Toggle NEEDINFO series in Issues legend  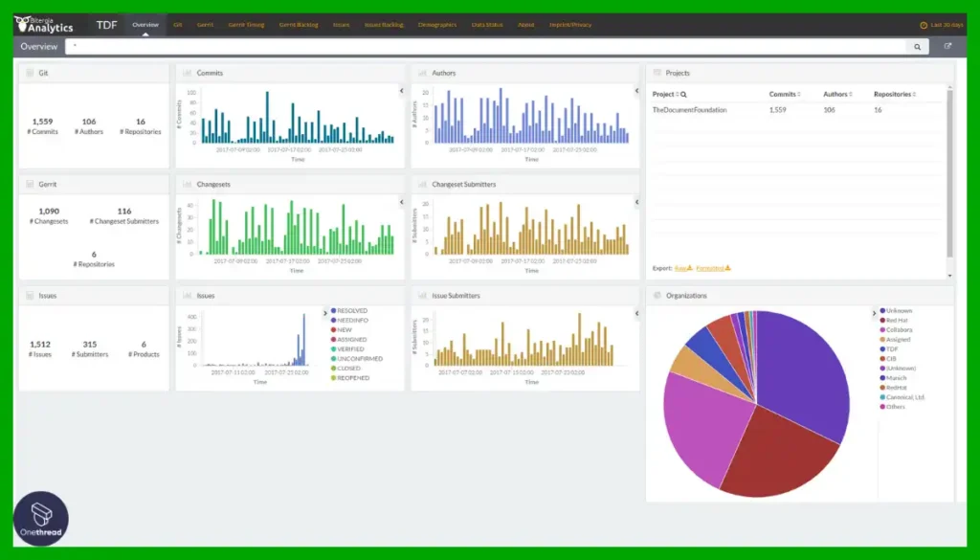point(349,320)
